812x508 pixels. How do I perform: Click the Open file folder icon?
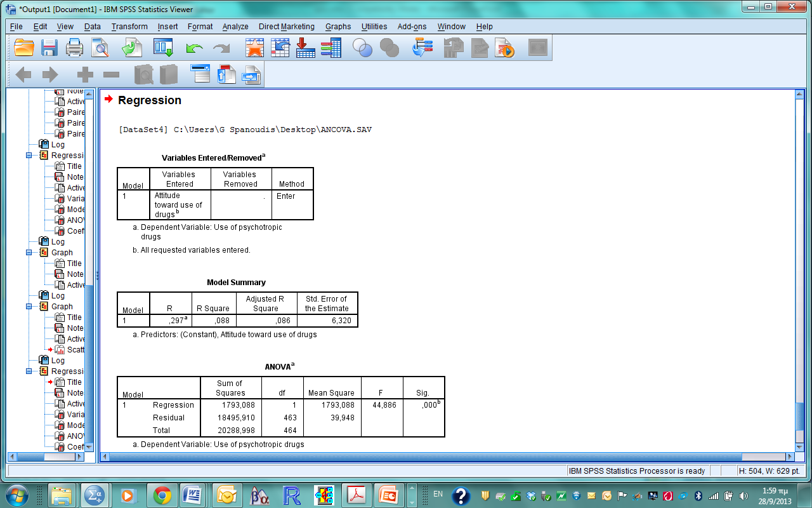point(23,48)
